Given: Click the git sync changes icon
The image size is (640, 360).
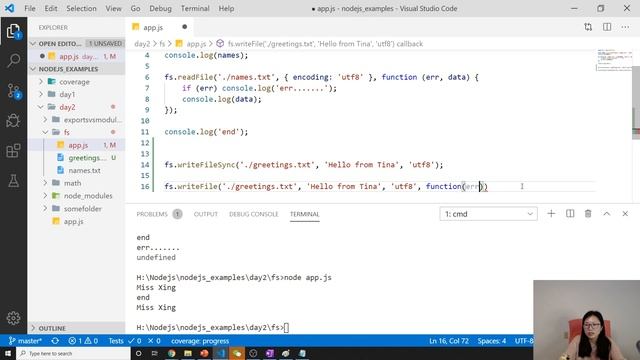Looking at the screenshot, I should click(55, 341).
